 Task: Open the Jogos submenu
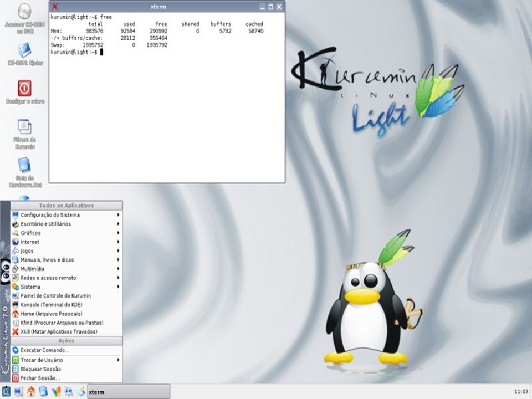click(x=66, y=250)
